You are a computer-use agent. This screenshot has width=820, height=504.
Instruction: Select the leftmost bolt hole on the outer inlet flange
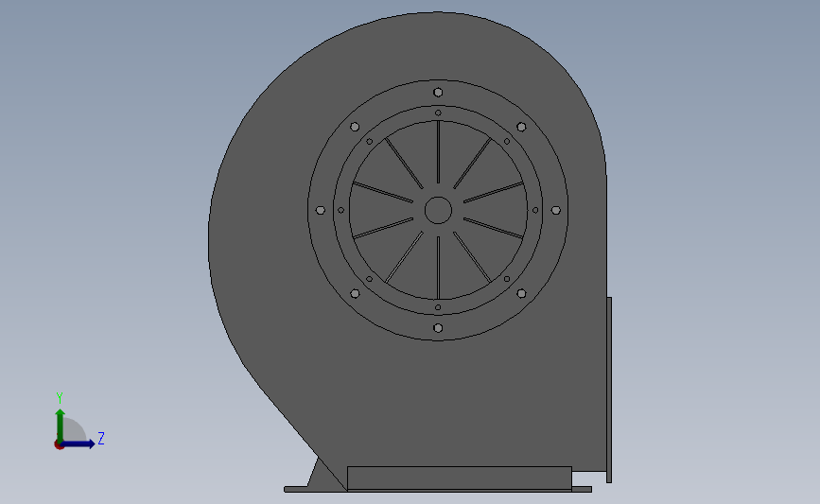tap(321, 210)
